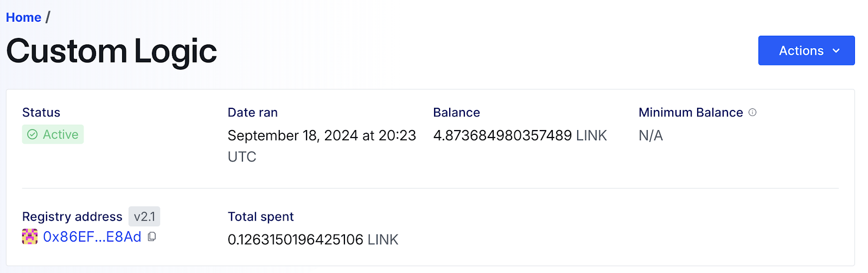Image resolution: width=868 pixels, height=273 pixels.
Task: Click the Balance field label
Action: pos(456,112)
